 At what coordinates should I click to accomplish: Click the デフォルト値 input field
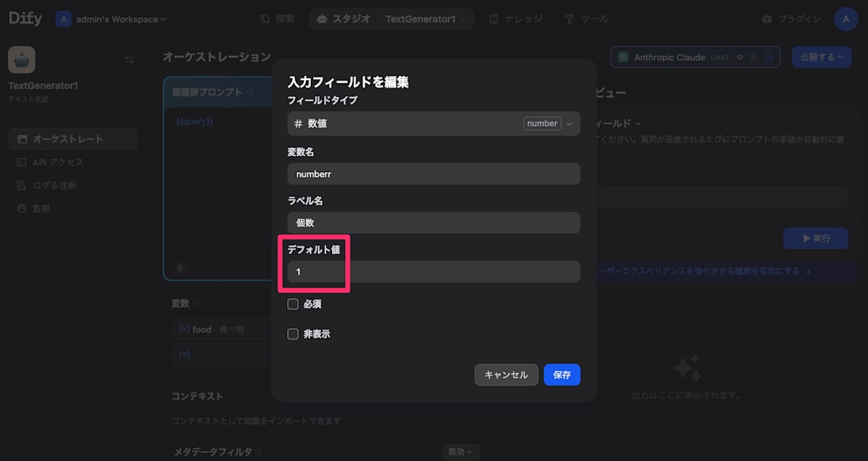[434, 271]
